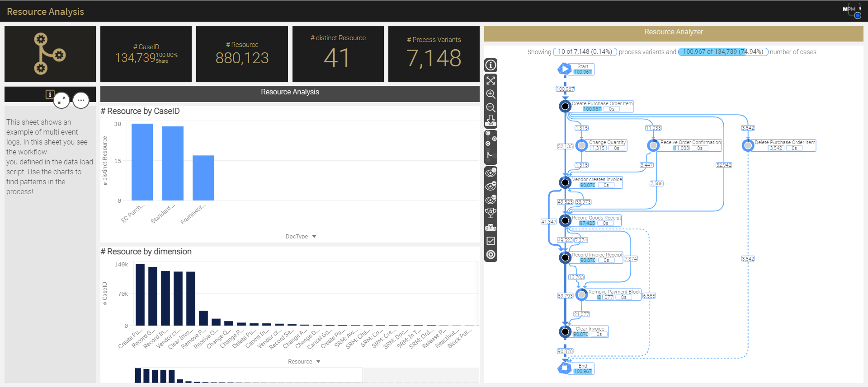Download the process graph as SVG
868x387 pixels.
click(x=491, y=121)
